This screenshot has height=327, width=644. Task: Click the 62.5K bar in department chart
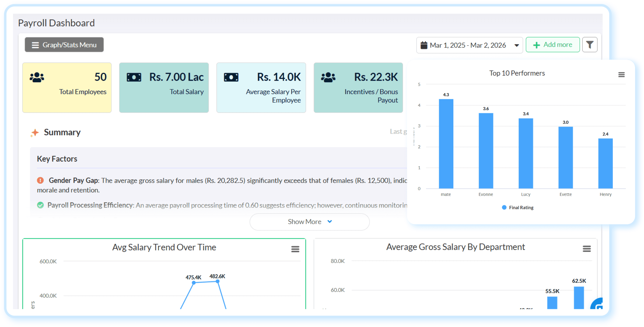[x=579, y=298]
